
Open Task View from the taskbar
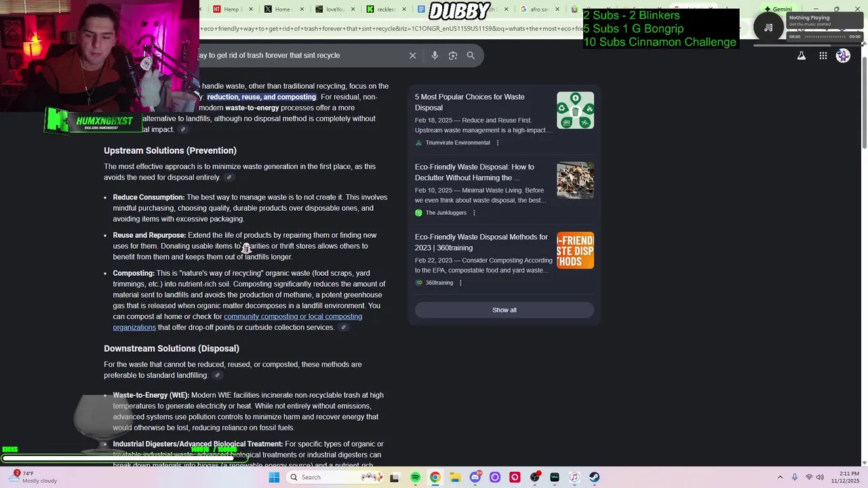coord(395,477)
